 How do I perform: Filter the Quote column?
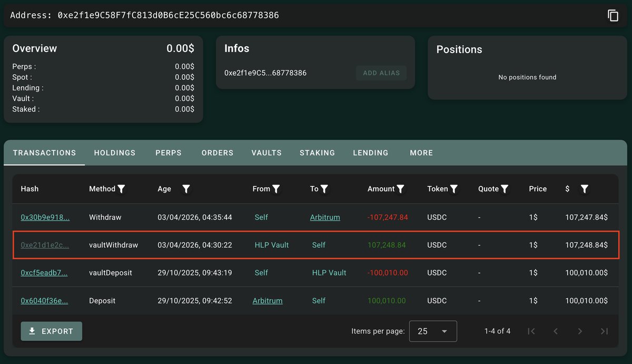pyautogui.click(x=505, y=189)
